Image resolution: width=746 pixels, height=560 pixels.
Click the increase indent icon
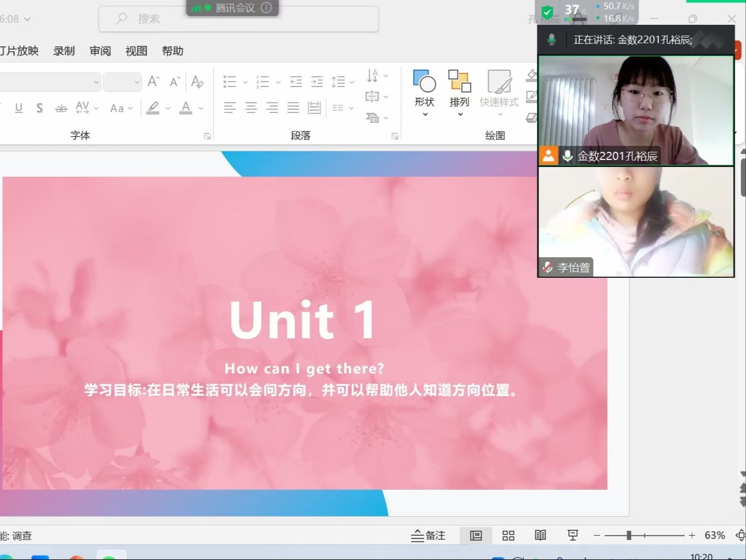click(317, 82)
